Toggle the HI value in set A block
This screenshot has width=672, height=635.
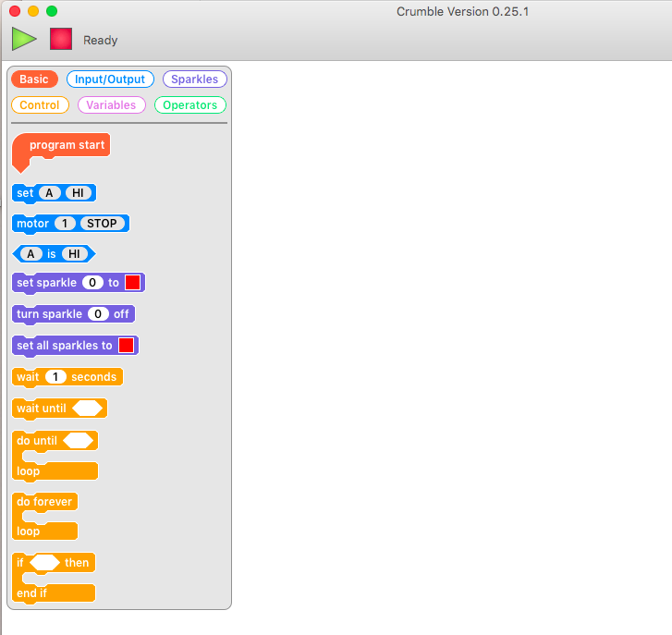pyautogui.click(x=78, y=193)
